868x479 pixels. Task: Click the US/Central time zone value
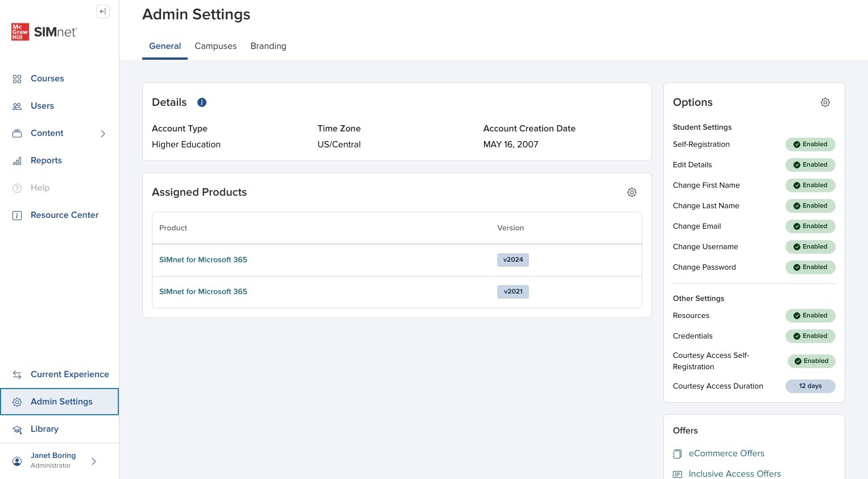click(339, 144)
